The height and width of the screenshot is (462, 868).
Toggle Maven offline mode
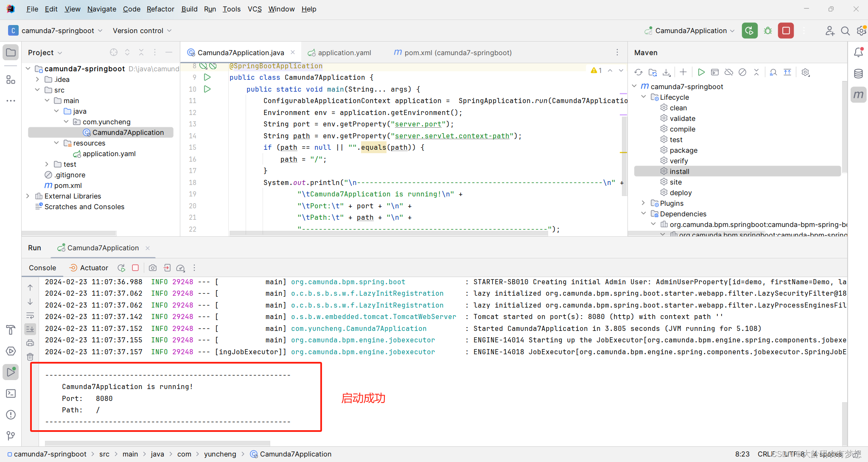729,73
